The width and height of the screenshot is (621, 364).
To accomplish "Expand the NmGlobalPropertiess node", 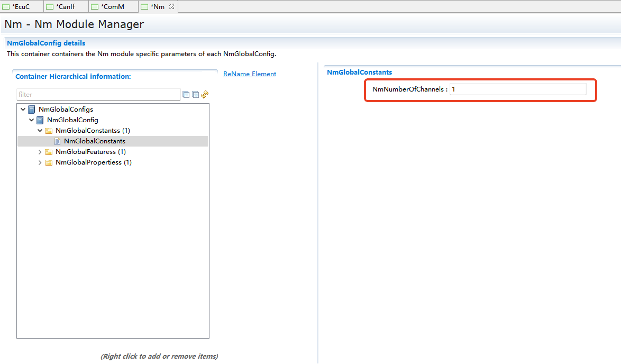I will coord(40,162).
